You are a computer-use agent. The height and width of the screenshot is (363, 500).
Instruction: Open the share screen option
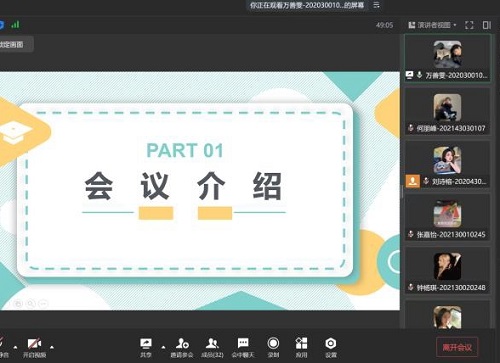tap(146, 347)
